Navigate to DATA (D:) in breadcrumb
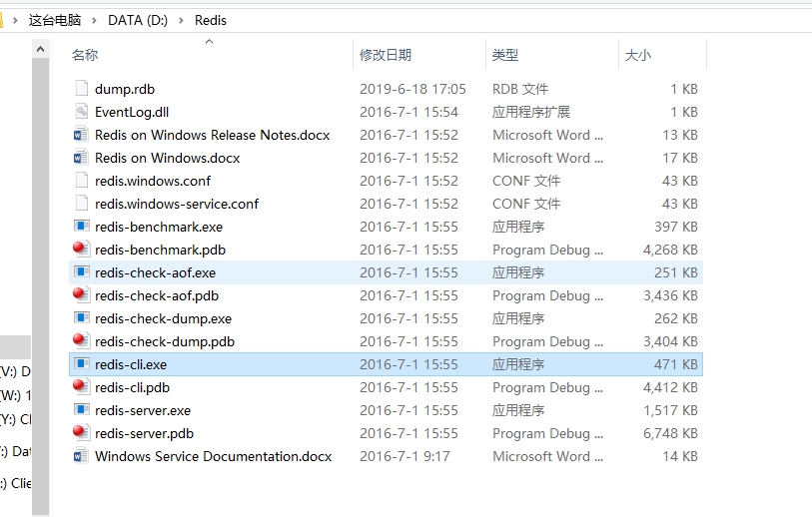The width and height of the screenshot is (812, 517). coord(138,20)
